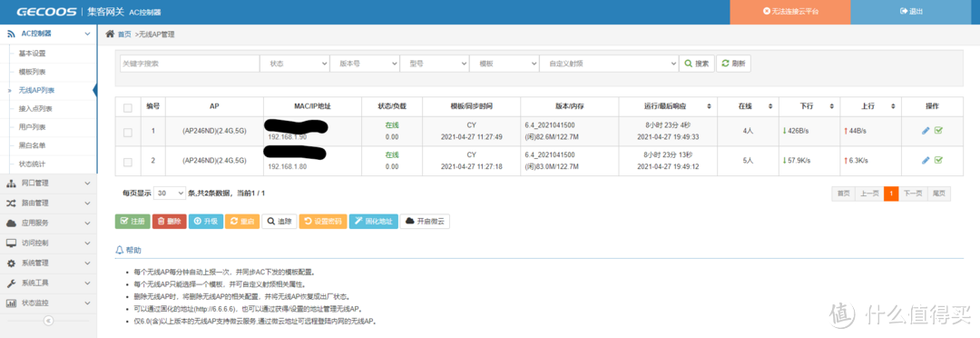Click the 刷新 refresh button
The image size is (980, 338).
(x=733, y=64)
